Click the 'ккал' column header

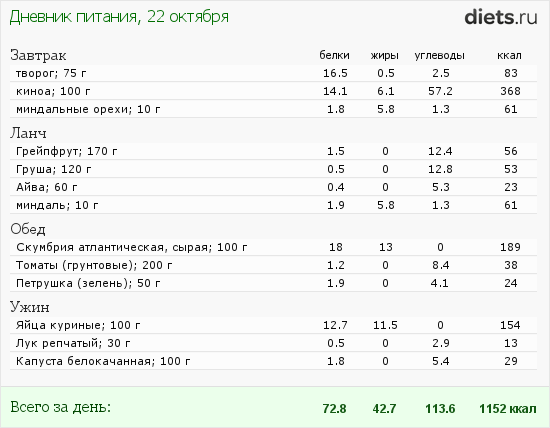[x=509, y=55]
